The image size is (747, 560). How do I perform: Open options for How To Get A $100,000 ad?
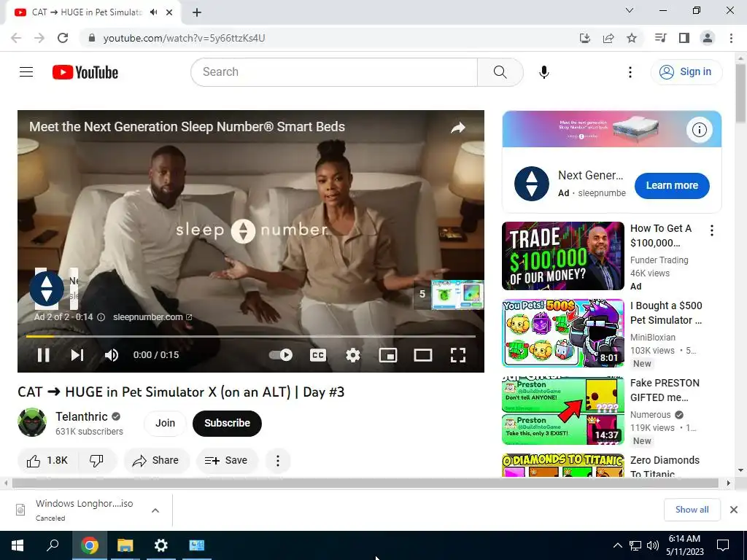(712, 231)
